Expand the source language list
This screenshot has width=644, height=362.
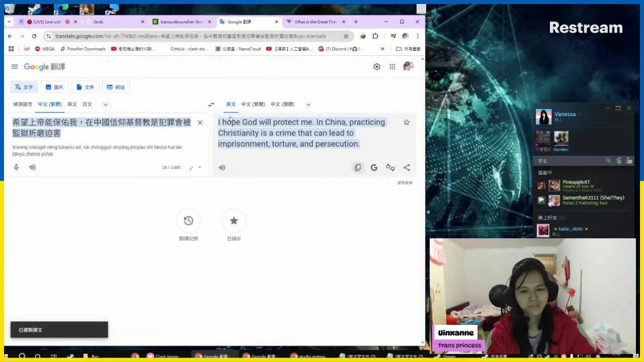(x=106, y=105)
